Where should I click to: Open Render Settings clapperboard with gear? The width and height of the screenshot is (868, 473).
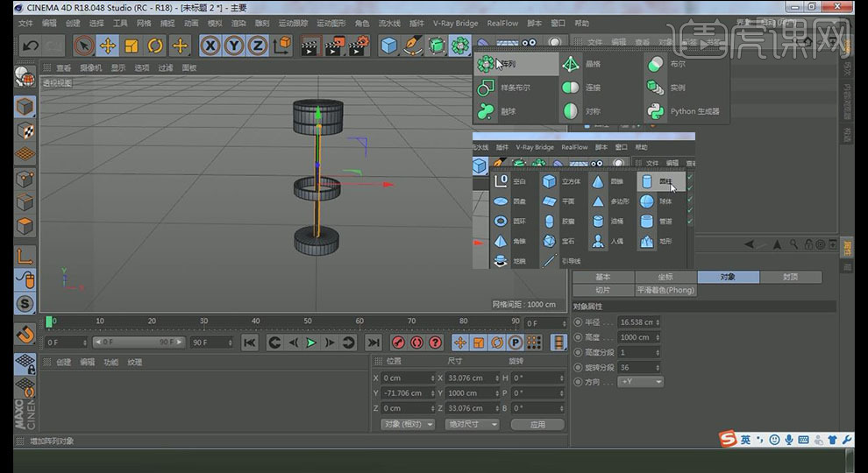coord(359,46)
